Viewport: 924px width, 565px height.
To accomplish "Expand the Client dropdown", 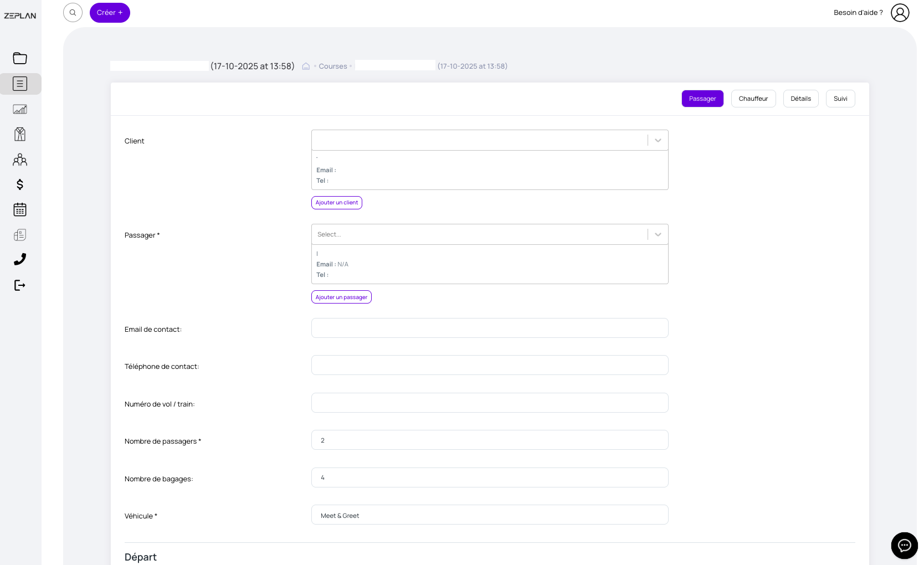I will coord(658,141).
